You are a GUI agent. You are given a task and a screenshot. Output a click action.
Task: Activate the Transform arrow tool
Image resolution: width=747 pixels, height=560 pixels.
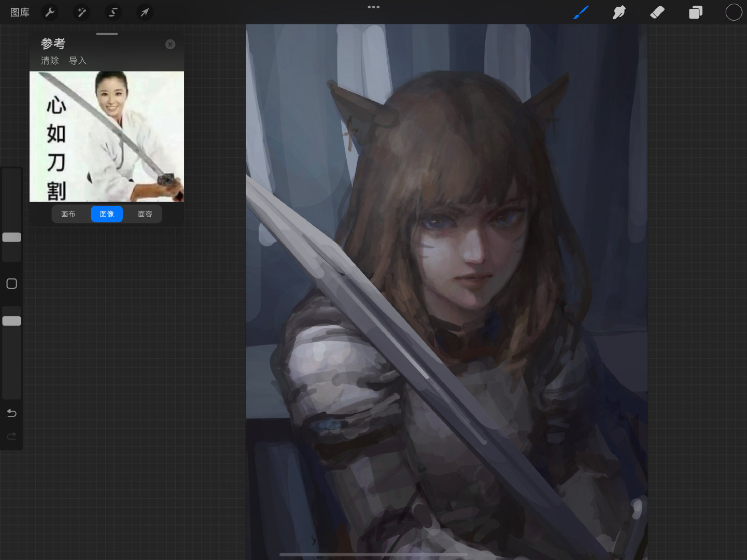145,12
